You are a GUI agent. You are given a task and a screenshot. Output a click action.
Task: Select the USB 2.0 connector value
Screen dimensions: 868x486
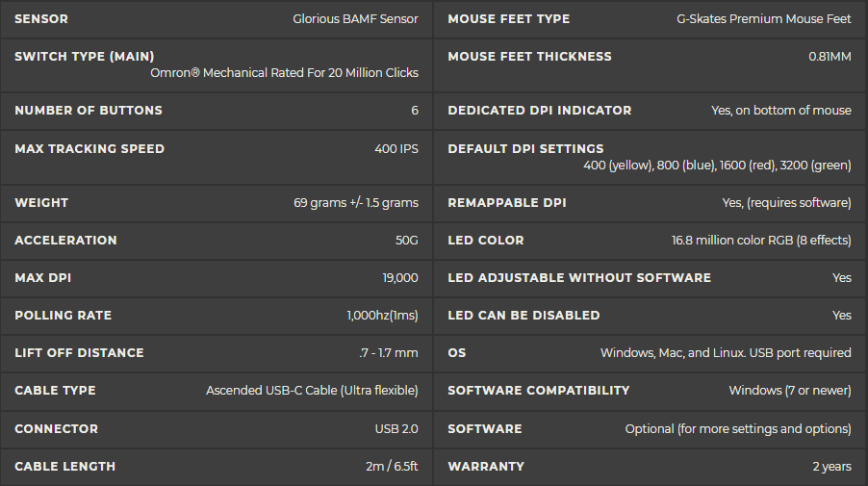pyautogui.click(x=396, y=428)
